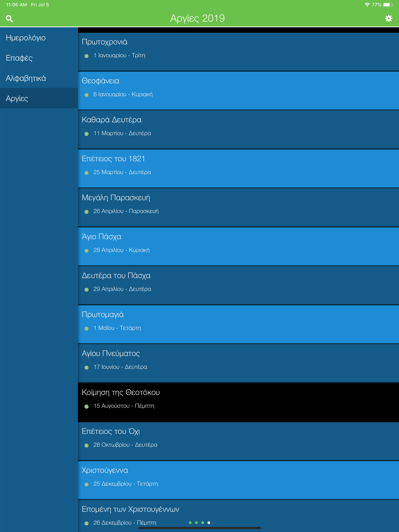The image size is (399, 532).
Task: Click green dot beside 6 Ιανουαρίου
Action: [x=87, y=95]
